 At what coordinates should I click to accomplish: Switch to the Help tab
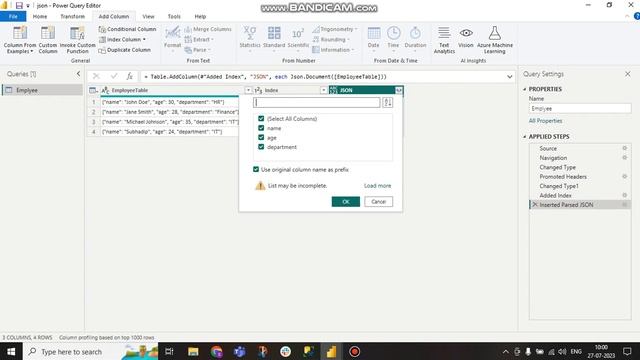pyautogui.click(x=200, y=16)
